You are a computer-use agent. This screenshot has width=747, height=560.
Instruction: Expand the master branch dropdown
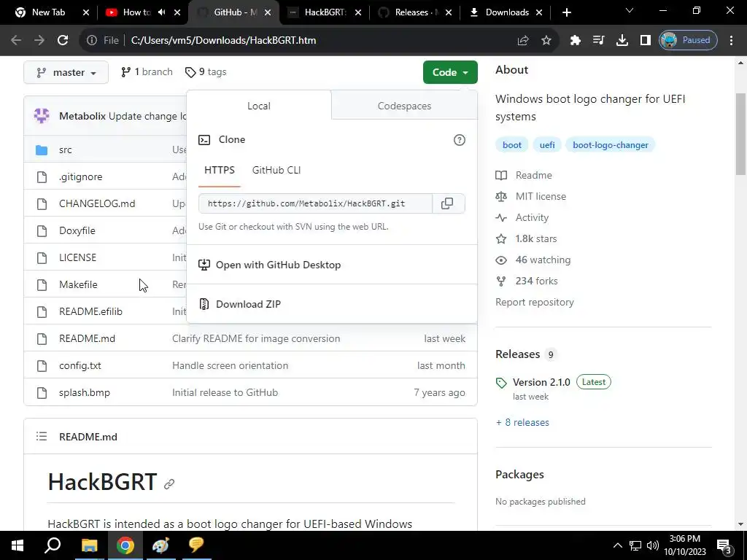[66, 72]
